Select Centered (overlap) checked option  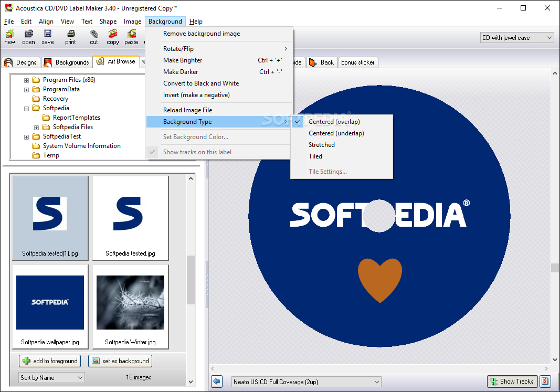[x=342, y=122]
